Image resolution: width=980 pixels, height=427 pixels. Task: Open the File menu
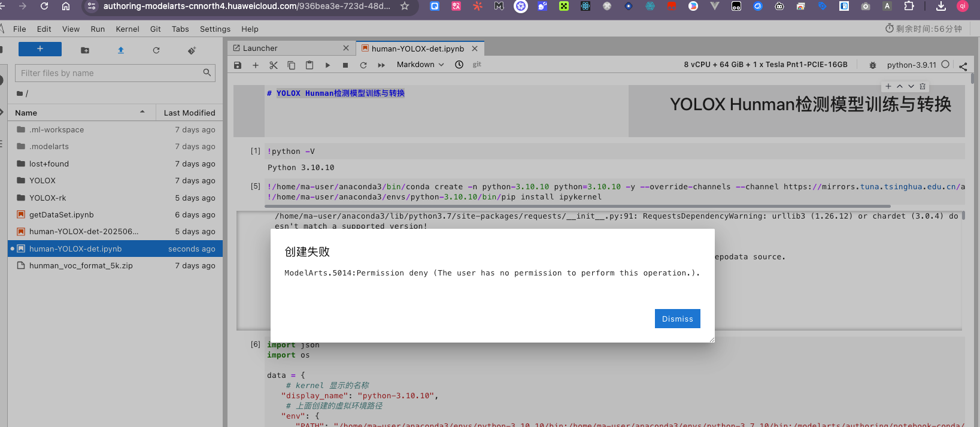pos(20,29)
